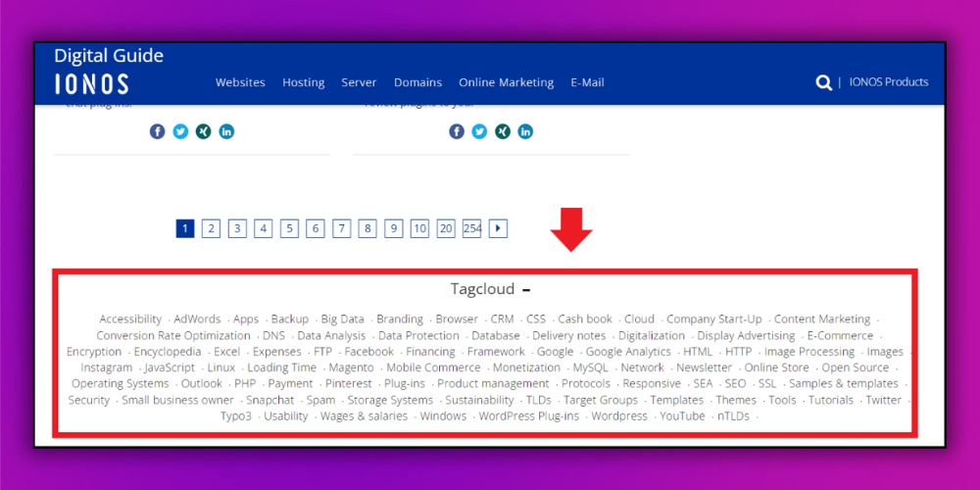
Task: Go to page 3
Action: click(237, 228)
